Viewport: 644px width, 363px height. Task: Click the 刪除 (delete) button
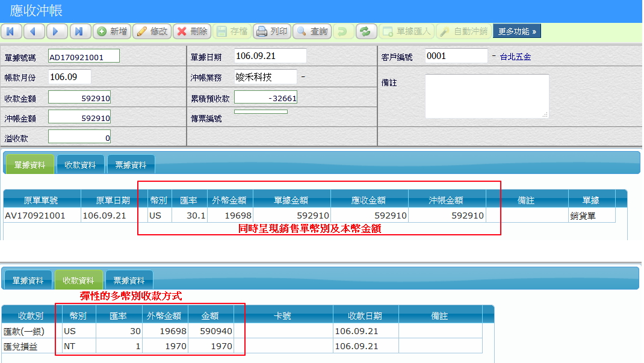click(191, 31)
